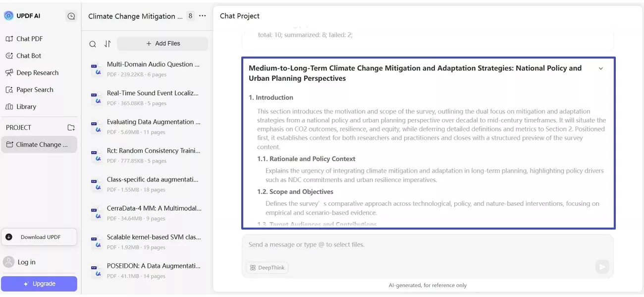
Task: Click the Multi-Domain Audio Question PDF icon
Action: coord(96,69)
